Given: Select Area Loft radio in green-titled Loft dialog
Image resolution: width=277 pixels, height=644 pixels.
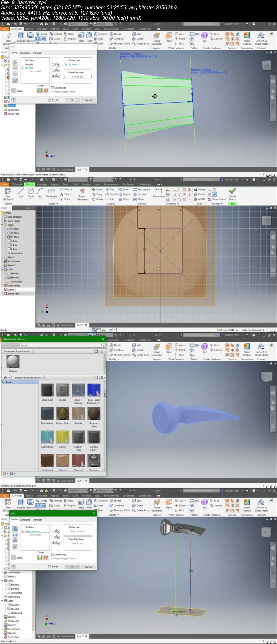Looking at the screenshot, I should 53,543.
